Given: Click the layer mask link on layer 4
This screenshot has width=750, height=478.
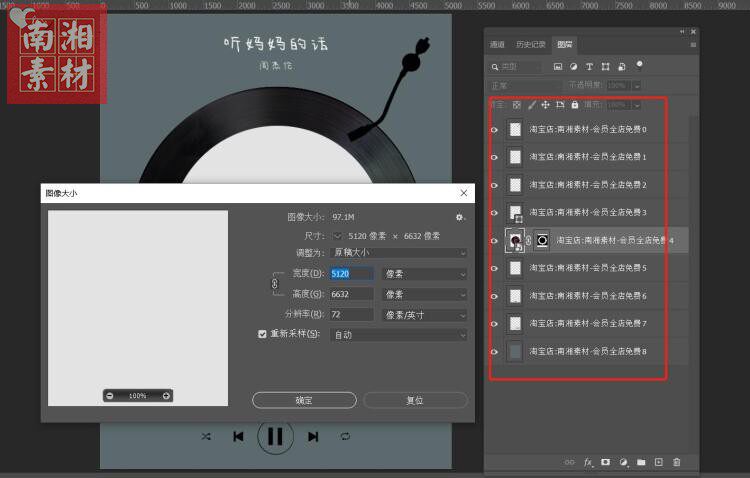Looking at the screenshot, I should pyautogui.click(x=529, y=241).
